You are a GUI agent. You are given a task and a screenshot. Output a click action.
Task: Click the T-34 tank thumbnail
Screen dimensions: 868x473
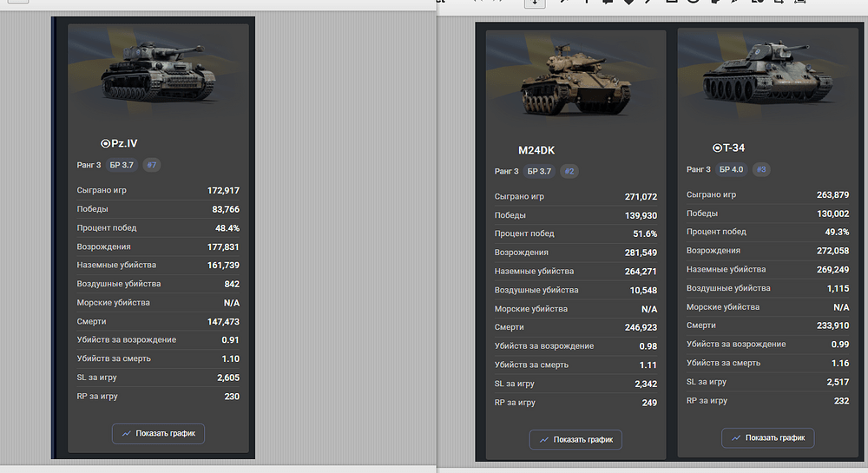(x=767, y=78)
